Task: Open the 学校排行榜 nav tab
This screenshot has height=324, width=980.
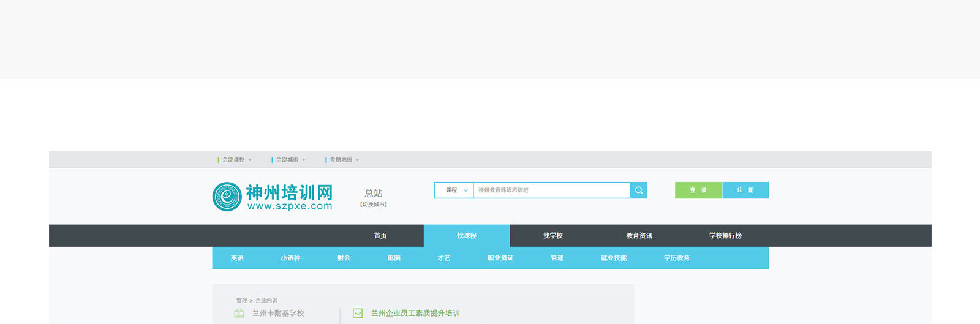Action: [725, 236]
